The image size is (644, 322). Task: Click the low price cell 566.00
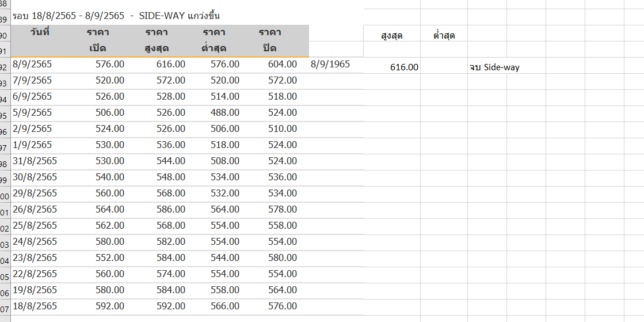225,306
